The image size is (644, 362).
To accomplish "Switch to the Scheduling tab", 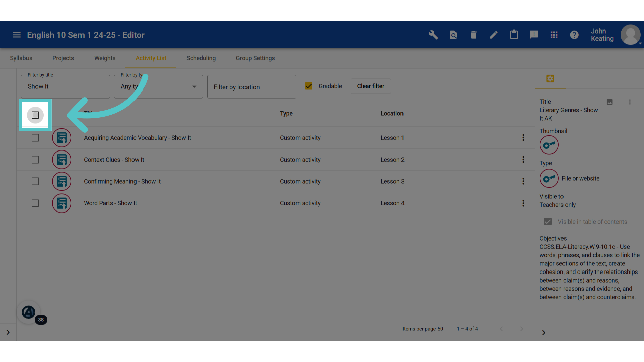I will click(x=201, y=58).
